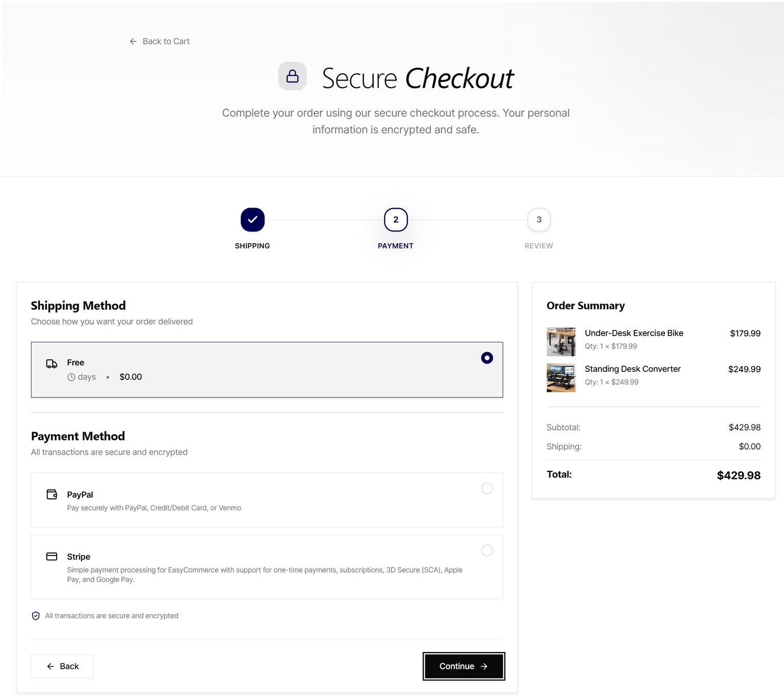Viewport: 784px width, 697px height.
Task: Click the SHIPPING step label
Action: pos(252,246)
